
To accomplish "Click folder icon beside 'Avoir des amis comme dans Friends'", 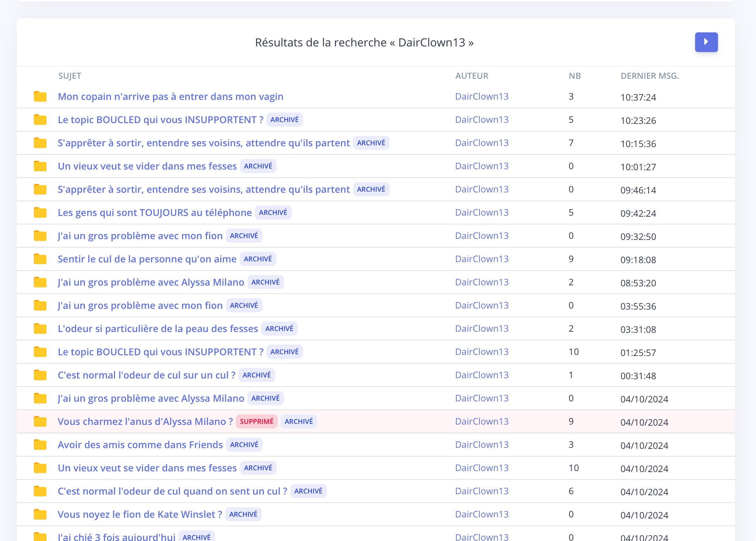I will click(x=40, y=445).
